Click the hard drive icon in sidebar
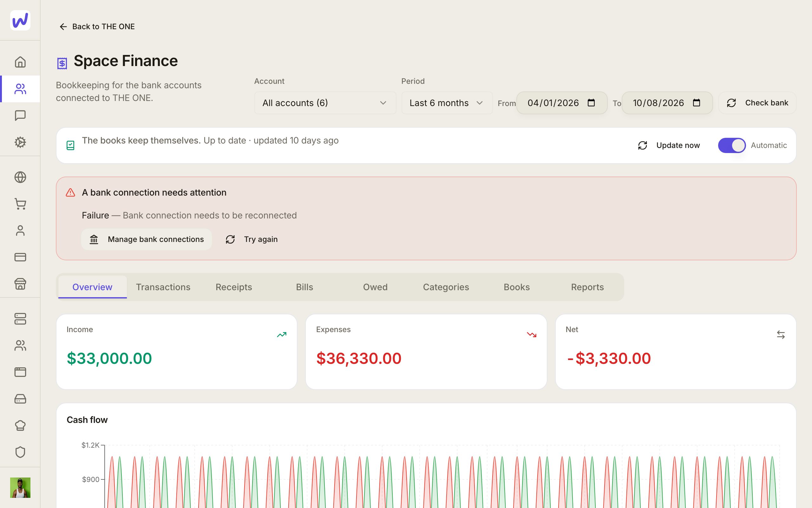812x508 pixels. 20,399
